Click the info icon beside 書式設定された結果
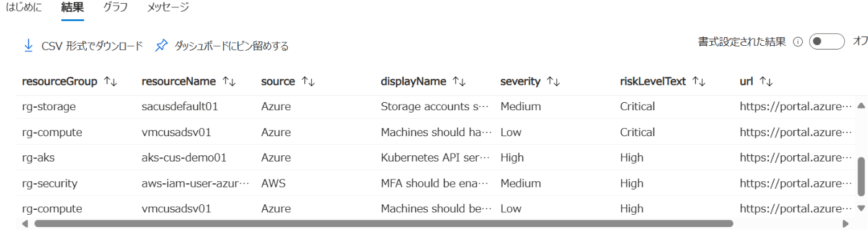Viewport: 868px width, 234px height. tap(798, 42)
